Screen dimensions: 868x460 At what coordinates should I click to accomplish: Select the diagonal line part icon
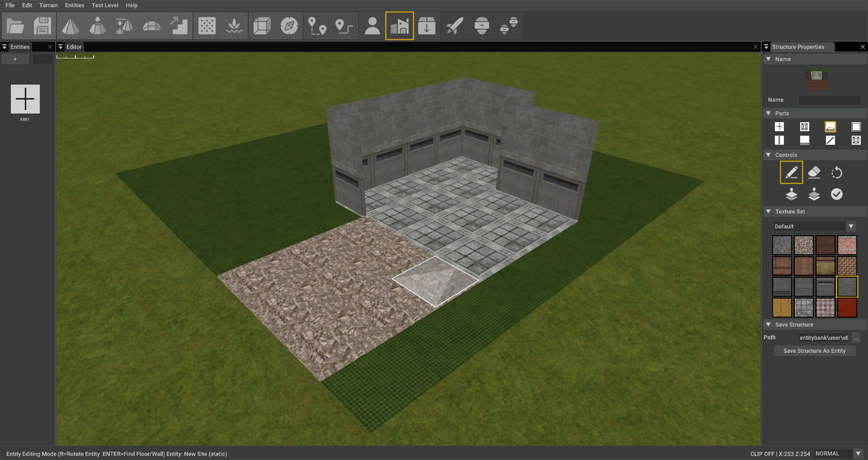coord(830,140)
